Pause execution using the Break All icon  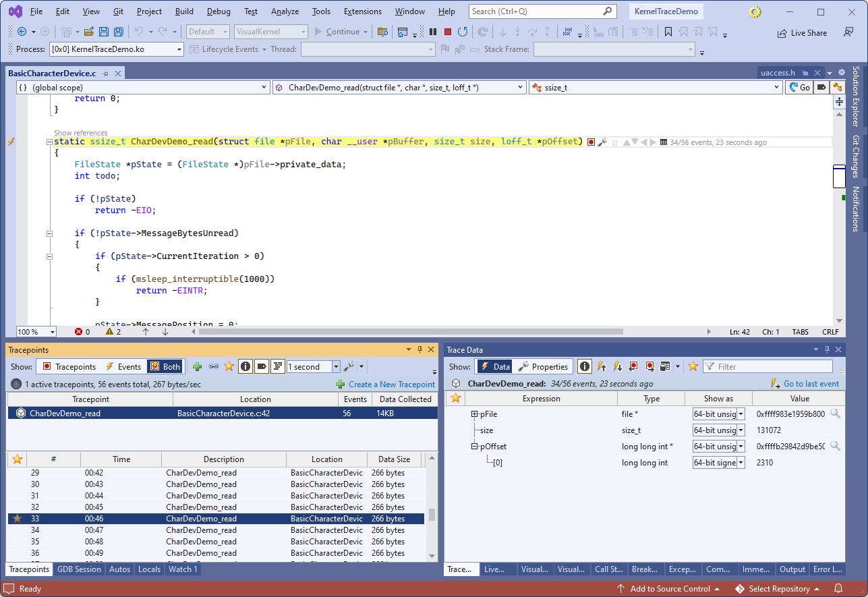coord(433,32)
